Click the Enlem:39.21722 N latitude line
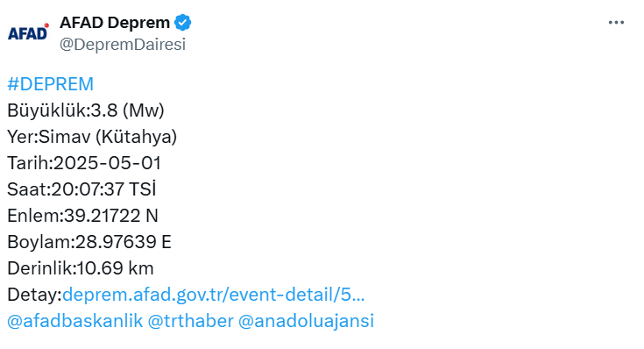This screenshot has height=349, width=644. [x=82, y=216]
